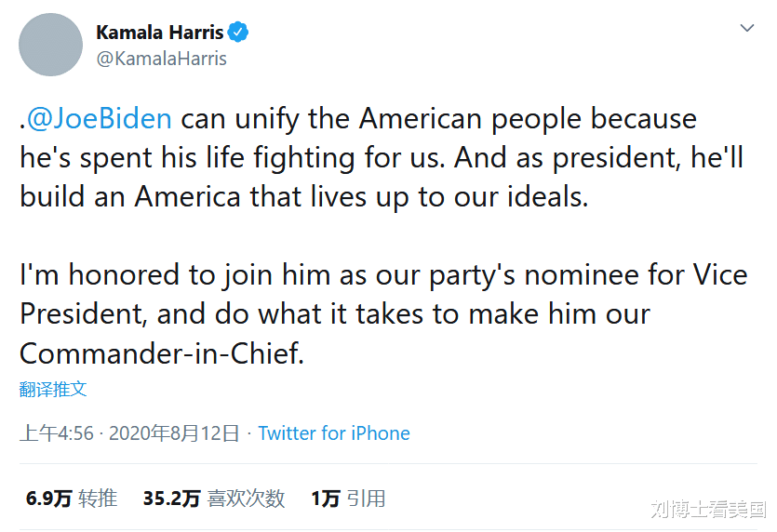This screenshot has height=532, width=777.
Task: View the 6.9万 转推 retweets list
Action: pyautogui.click(x=72, y=499)
